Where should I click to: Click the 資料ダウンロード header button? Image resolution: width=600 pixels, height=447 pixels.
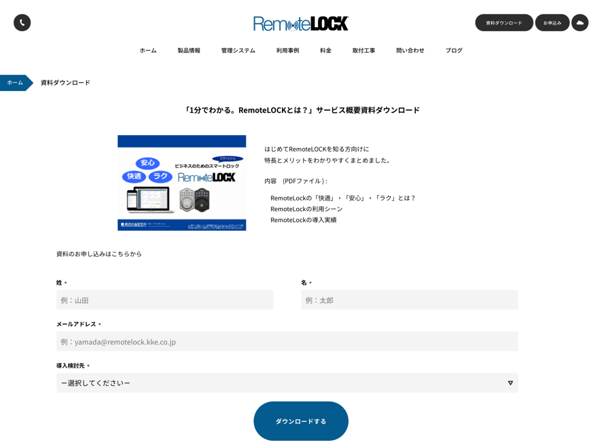503,22
